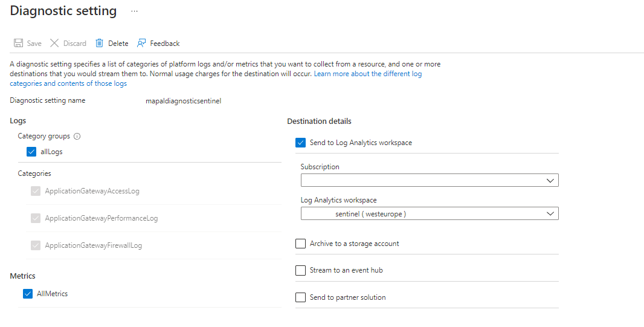The image size is (644, 327).
Task: Click the Discard X icon
Action: click(54, 44)
